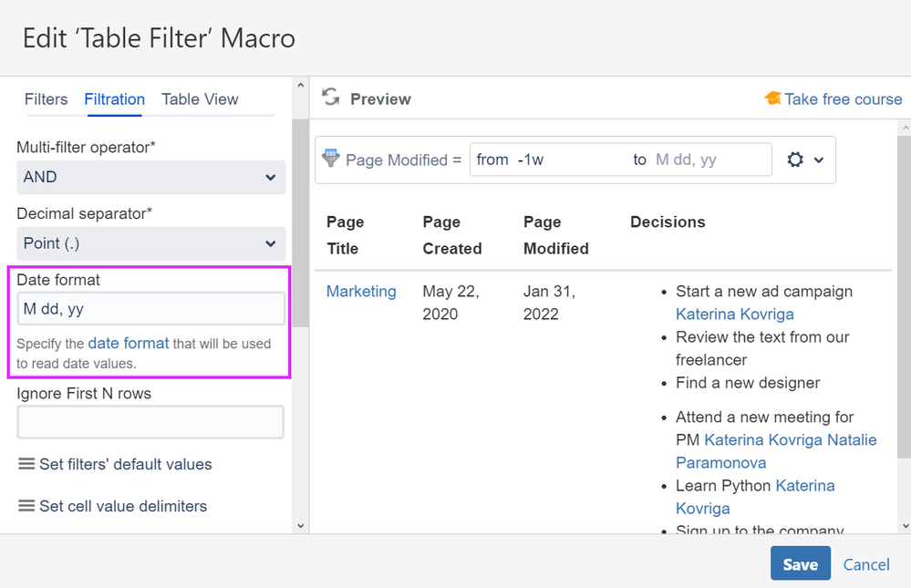
Task: Open the Decimal separator dropdown
Action: 150,243
